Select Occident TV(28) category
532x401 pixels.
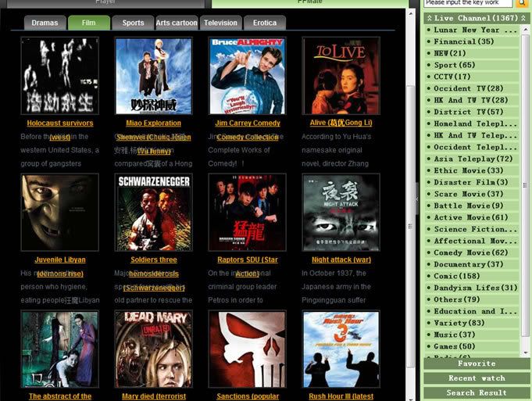tap(472, 88)
